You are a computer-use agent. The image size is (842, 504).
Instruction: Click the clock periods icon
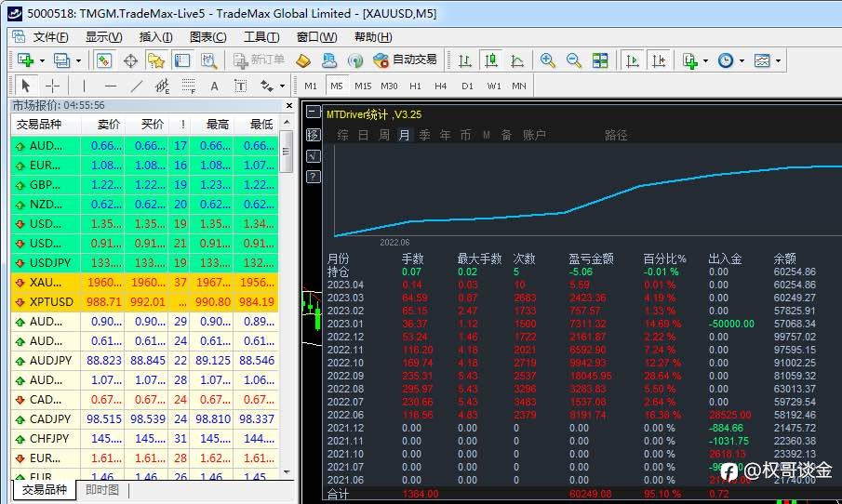[x=726, y=60]
